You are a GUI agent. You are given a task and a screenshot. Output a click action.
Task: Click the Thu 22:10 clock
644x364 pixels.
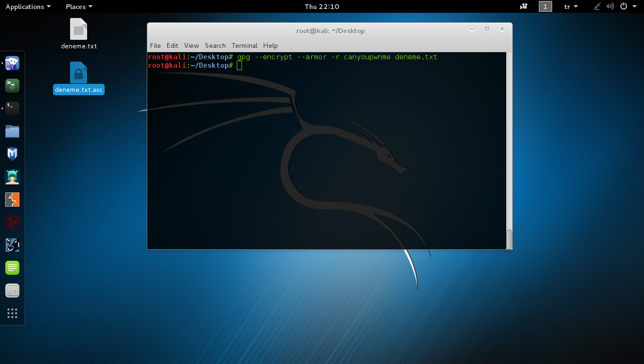click(322, 7)
